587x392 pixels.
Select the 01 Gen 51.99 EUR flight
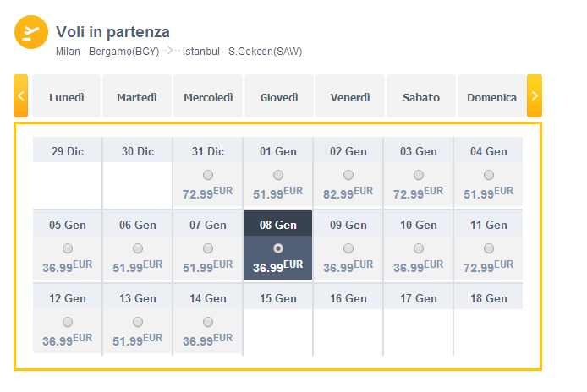click(x=278, y=175)
